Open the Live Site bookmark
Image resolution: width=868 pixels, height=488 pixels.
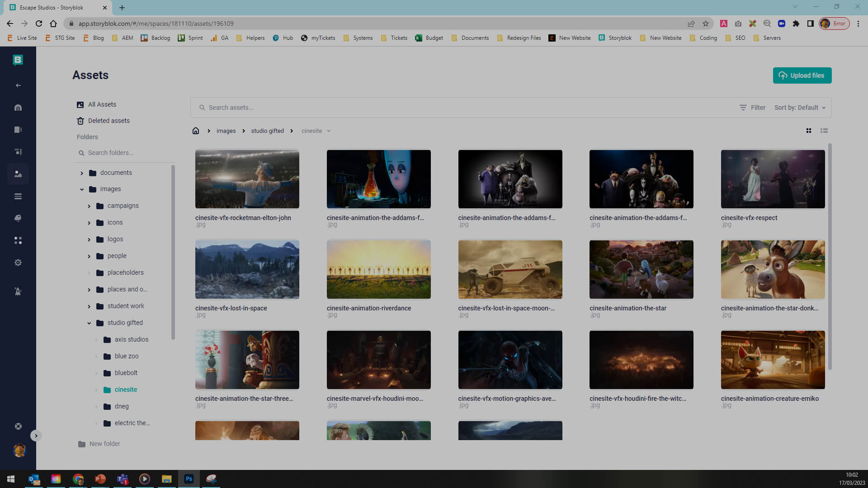coord(22,38)
